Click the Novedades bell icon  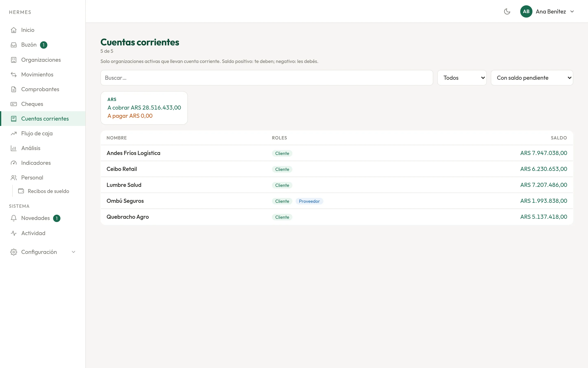coord(14,218)
